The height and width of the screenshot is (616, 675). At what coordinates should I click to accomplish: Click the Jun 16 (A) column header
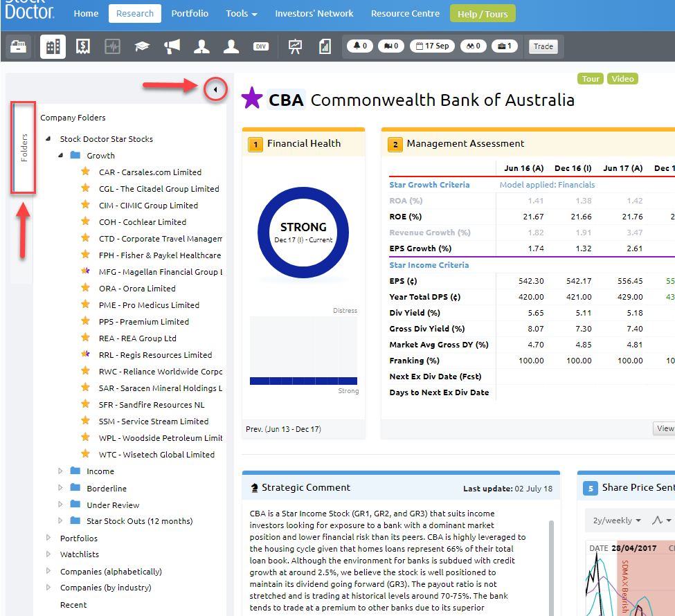pyautogui.click(x=523, y=168)
